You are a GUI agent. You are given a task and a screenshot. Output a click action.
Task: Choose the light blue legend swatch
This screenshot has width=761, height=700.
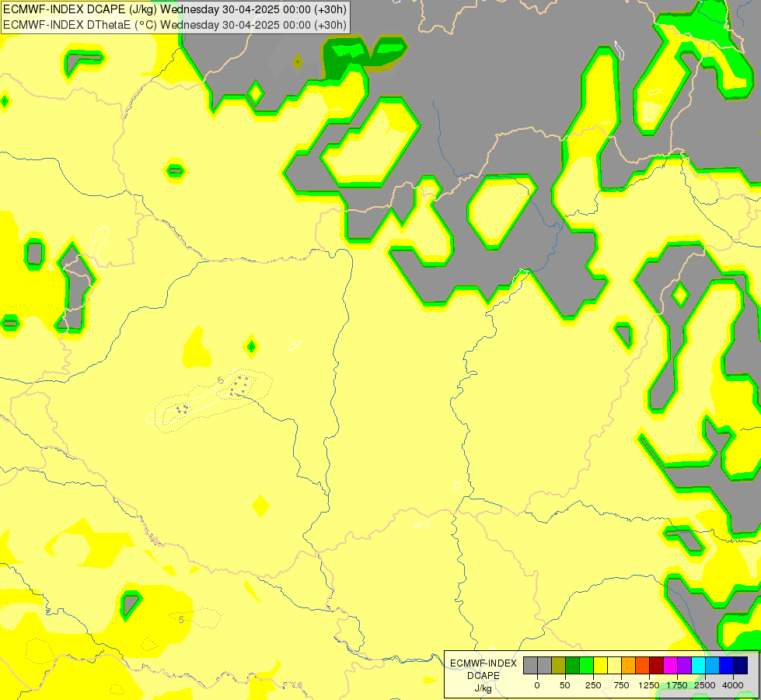(x=713, y=666)
